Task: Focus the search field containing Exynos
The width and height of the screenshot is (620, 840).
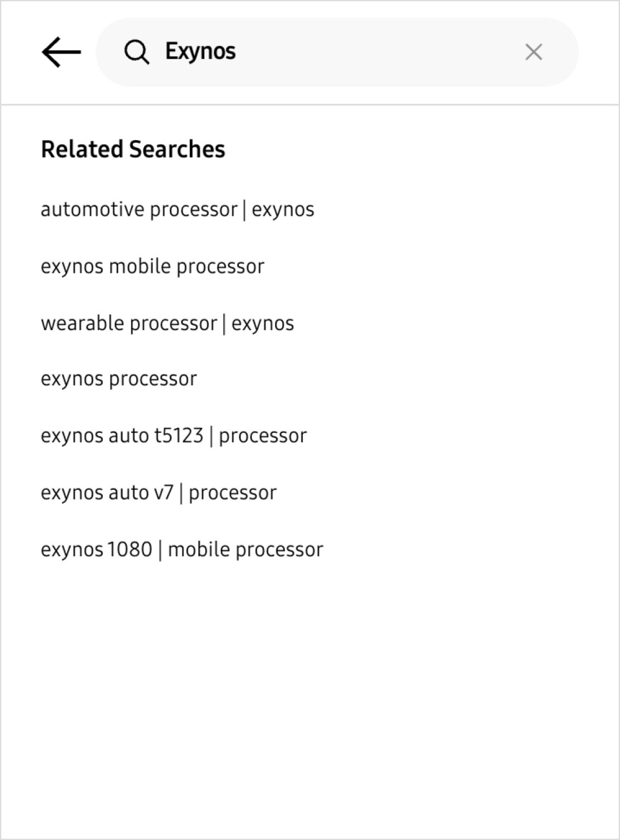Action: [337, 52]
